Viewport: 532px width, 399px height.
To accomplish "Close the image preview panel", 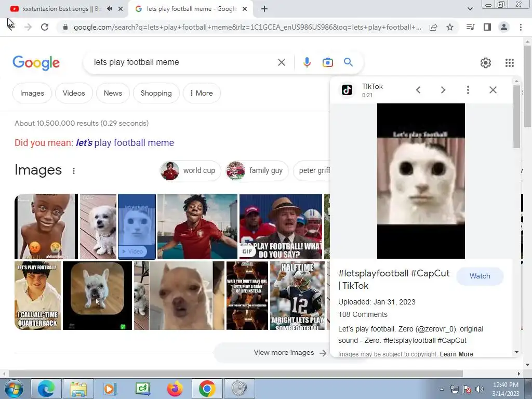I will coord(493,90).
